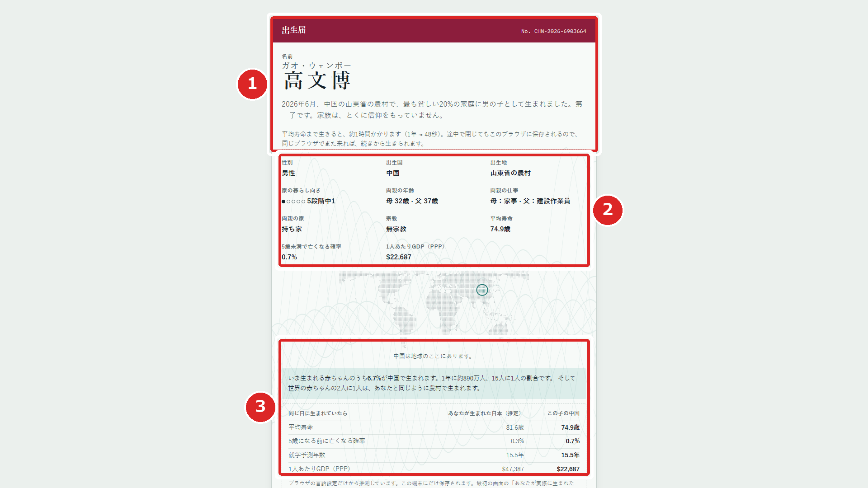Click the 1人あたりGDP（PPP）grid label
The width and height of the screenshot is (868, 488).
click(x=416, y=247)
